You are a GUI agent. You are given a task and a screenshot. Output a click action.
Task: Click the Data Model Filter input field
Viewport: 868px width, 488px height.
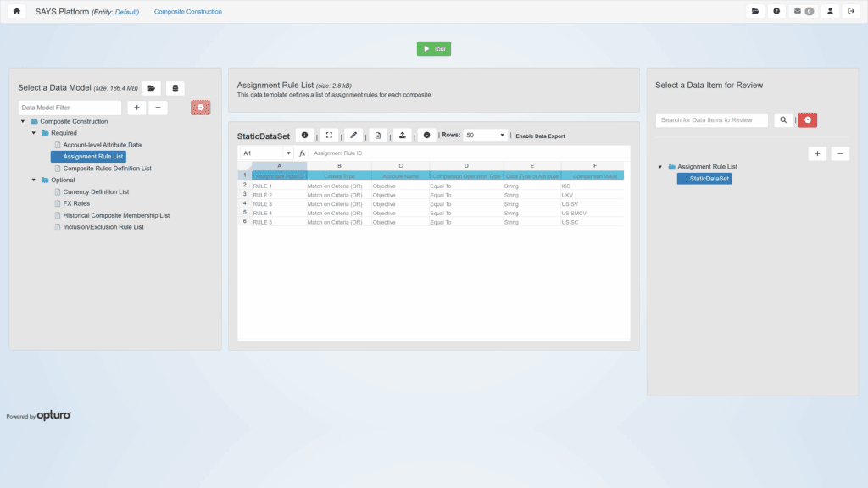[70, 108]
